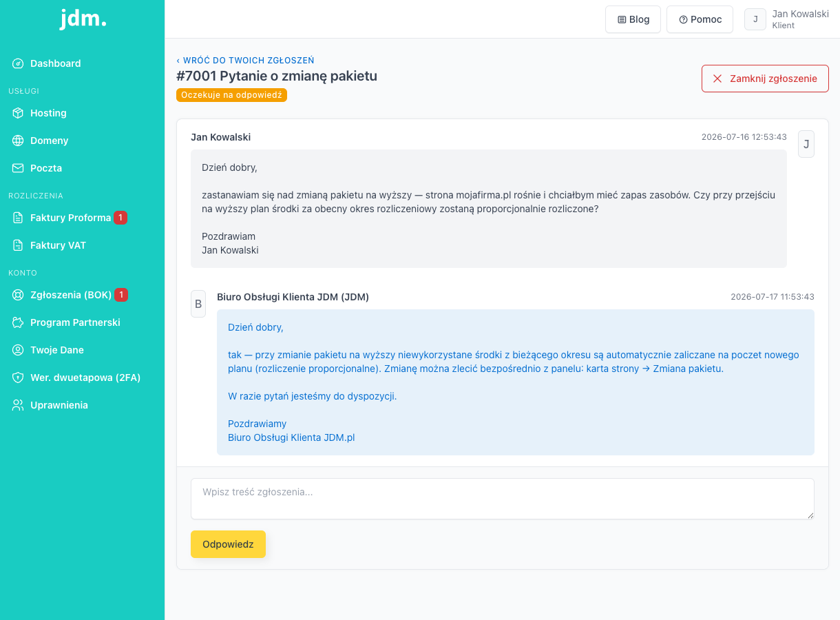This screenshot has width=840, height=620.
Task: Click the Odpowiedz button
Action: pos(228,544)
